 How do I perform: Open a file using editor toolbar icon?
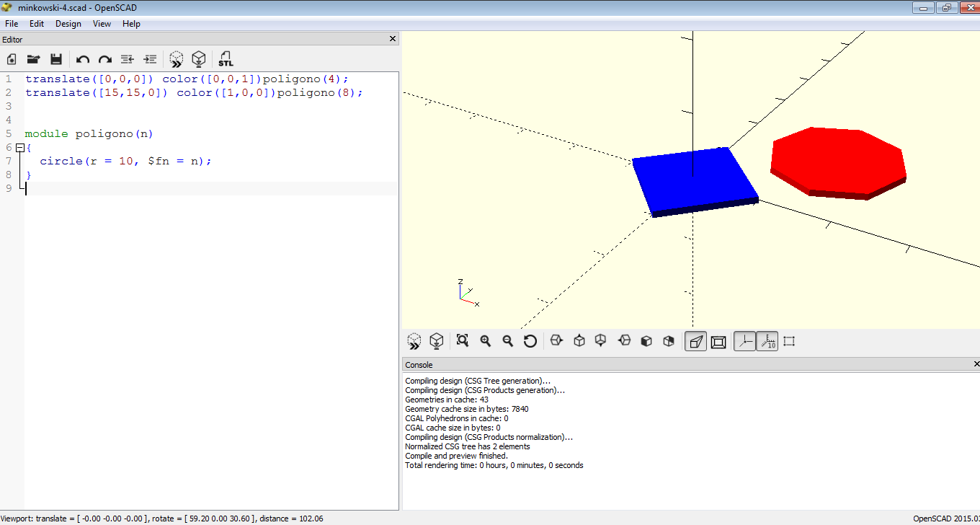33,59
